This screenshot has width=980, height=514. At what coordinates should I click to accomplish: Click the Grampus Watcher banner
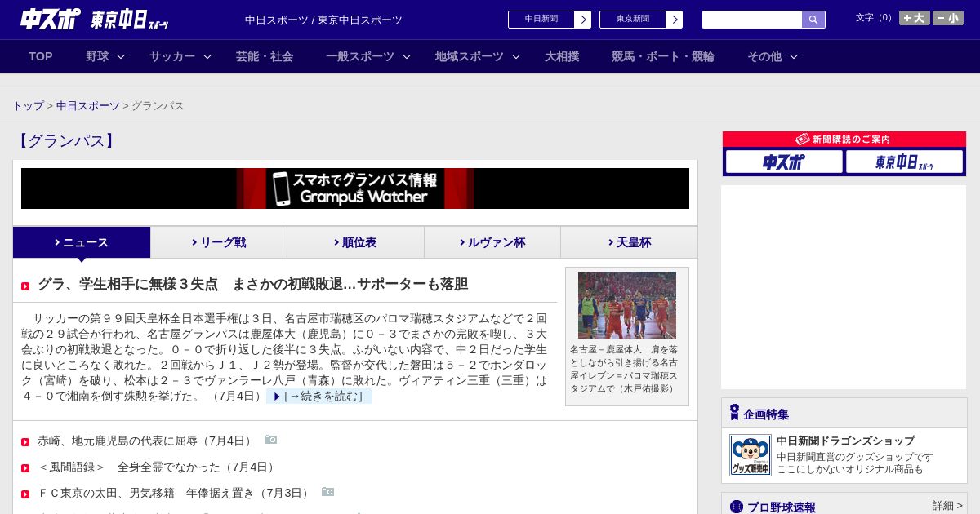coord(355,188)
